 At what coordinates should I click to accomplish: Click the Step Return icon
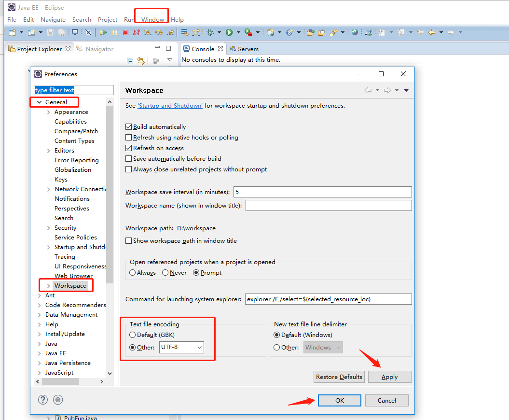(170, 32)
